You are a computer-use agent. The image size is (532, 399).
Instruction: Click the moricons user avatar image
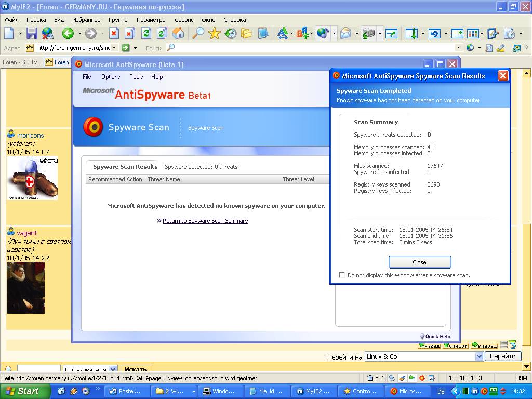(x=32, y=178)
